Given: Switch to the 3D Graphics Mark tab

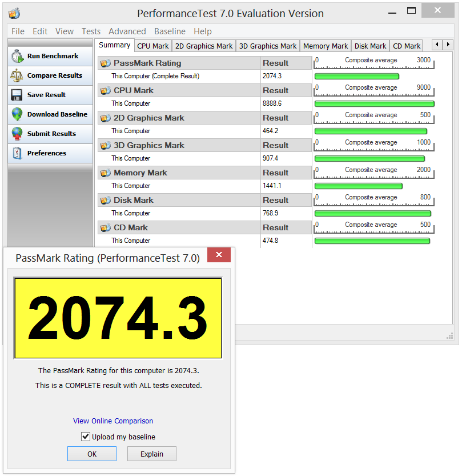Looking at the screenshot, I should pos(268,46).
